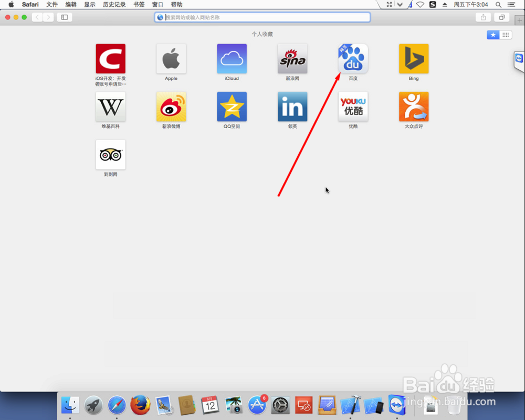Image resolution: width=525 pixels, height=420 pixels.
Task: Click the 个人收藏 heading text
Action: click(x=262, y=34)
